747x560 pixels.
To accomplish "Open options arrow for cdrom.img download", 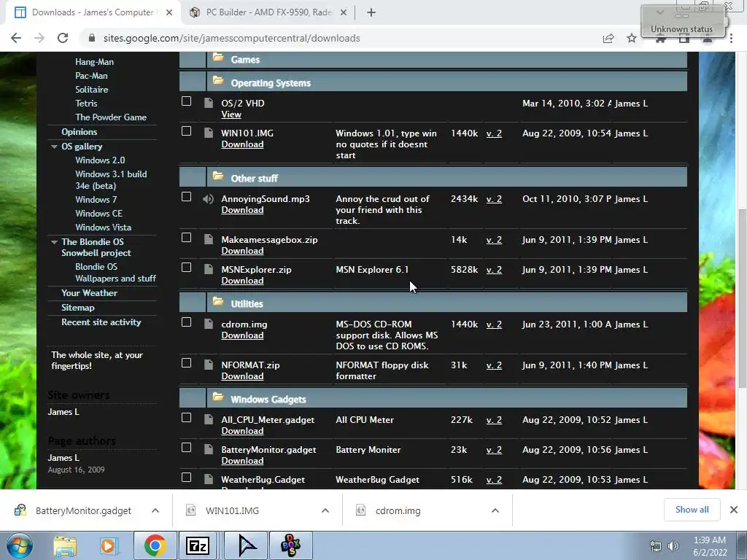I will coord(495,510).
